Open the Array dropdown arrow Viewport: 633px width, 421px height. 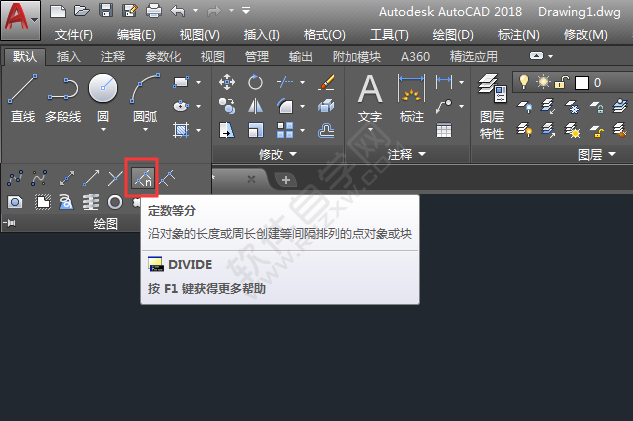(302, 131)
